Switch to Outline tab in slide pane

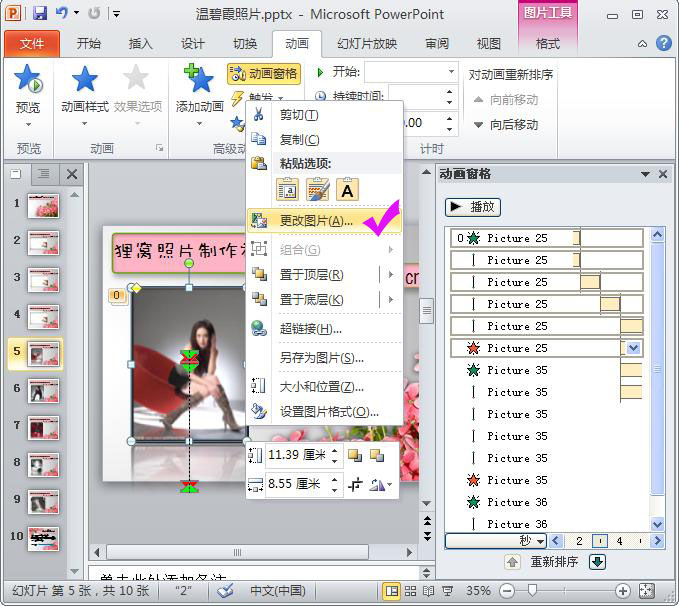pos(43,174)
